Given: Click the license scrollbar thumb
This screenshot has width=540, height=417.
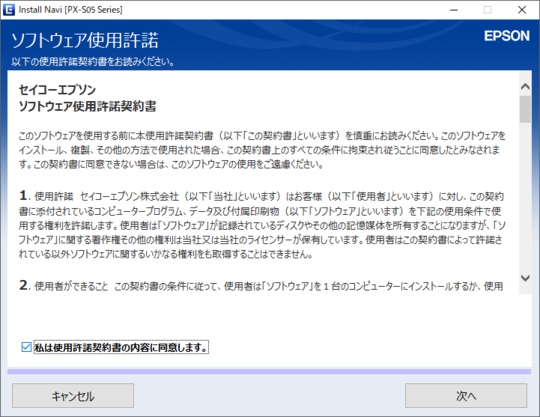Looking at the screenshot, I should click(525, 109).
